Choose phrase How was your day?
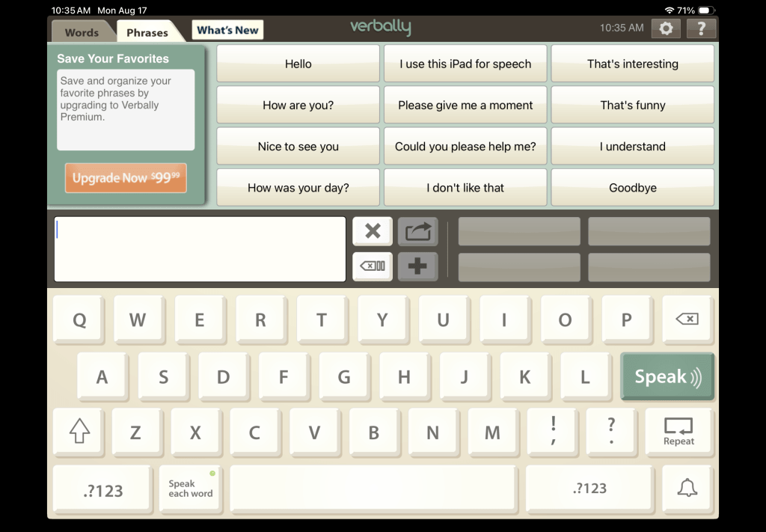This screenshot has height=532, width=766. click(x=298, y=188)
